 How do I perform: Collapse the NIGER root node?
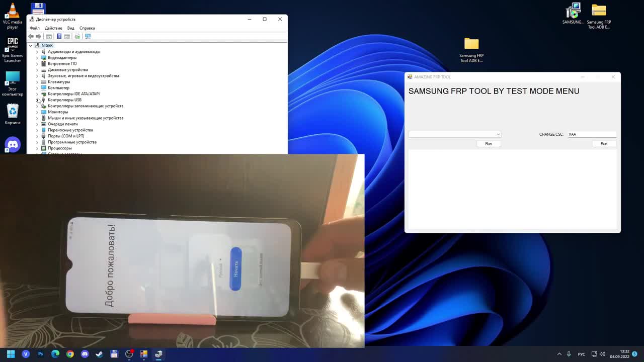tap(31, 46)
